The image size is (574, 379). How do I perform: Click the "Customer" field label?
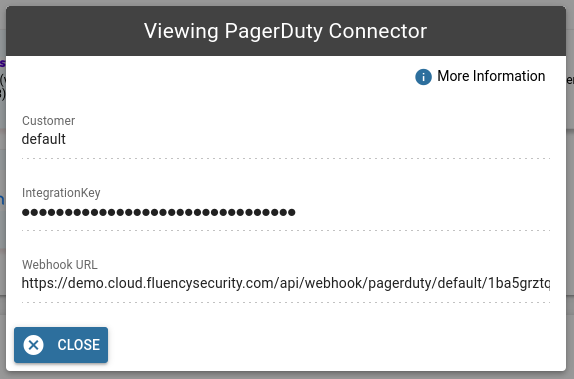coord(48,120)
